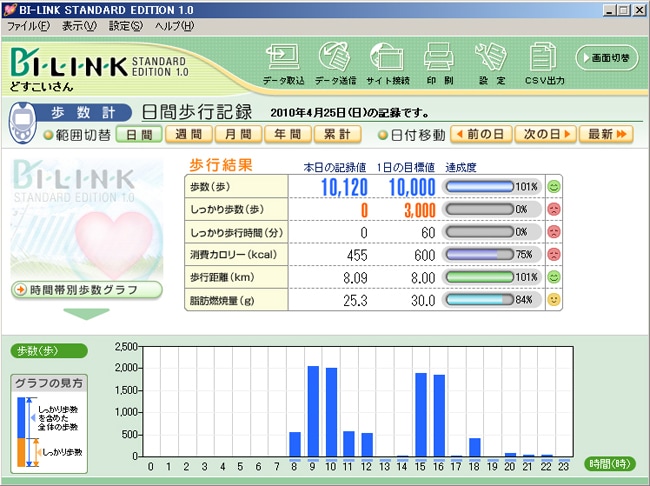Click the データ送信 data send icon
The height and width of the screenshot is (486, 650).
pyautogui.click(x=335, y=63)
